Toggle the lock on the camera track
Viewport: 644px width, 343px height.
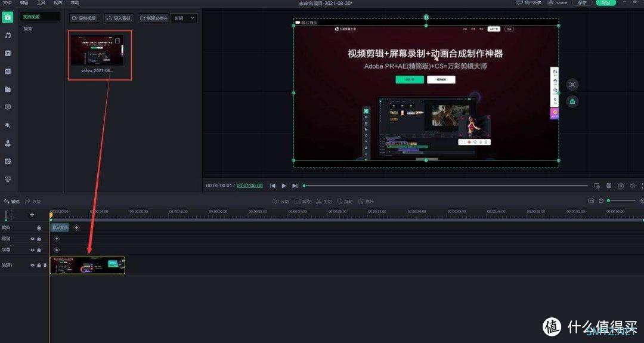39,227
